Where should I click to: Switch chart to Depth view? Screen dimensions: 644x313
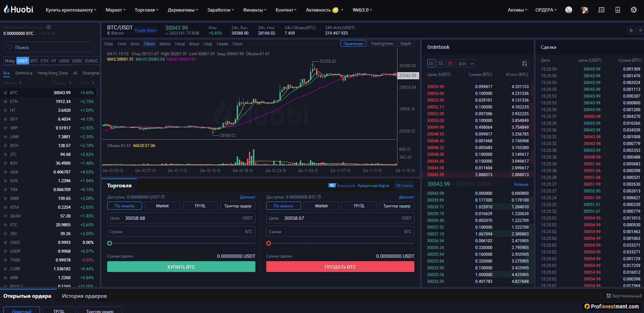point(406,44)
